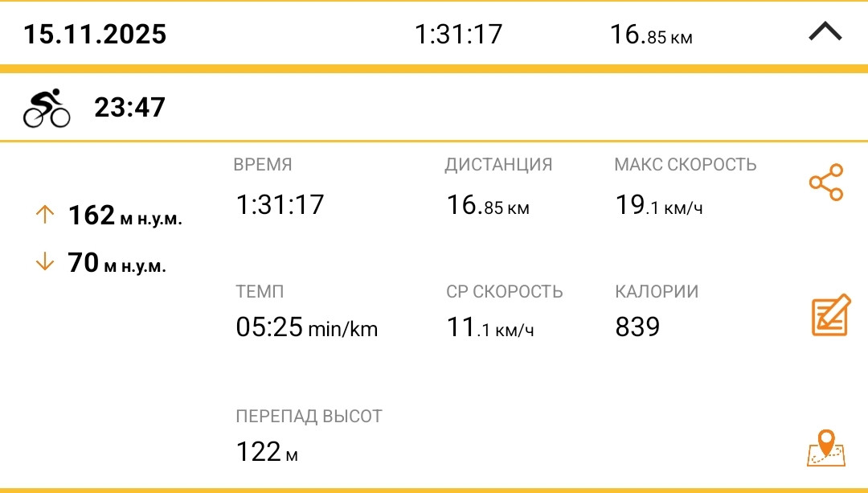The width and height of the screenshot is (868, 493).
Task: Tap the 162 м н.у.м. max altitude
Action: (125, 216)
